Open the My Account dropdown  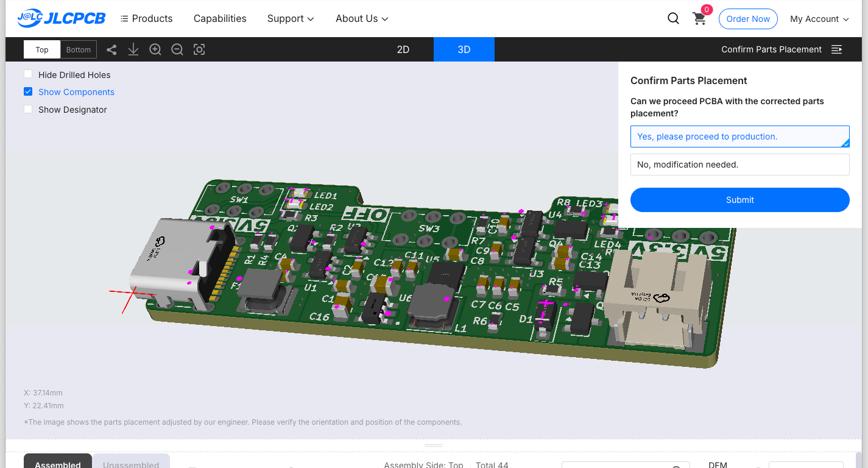pyautogui.click(x=819, y=19)
